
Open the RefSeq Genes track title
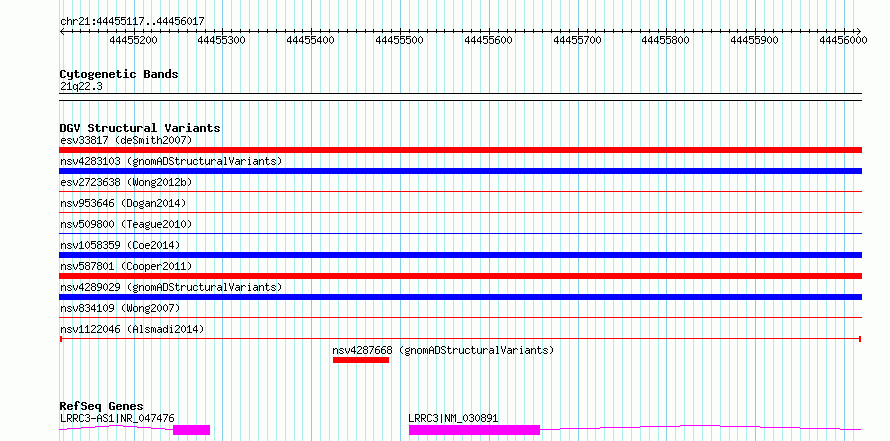click(x=102, y=406)
